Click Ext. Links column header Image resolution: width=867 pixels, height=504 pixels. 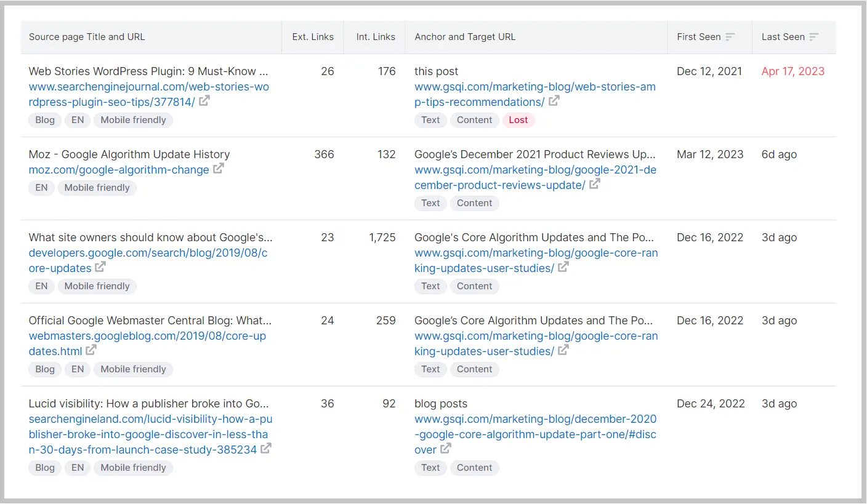coord(313,37)
